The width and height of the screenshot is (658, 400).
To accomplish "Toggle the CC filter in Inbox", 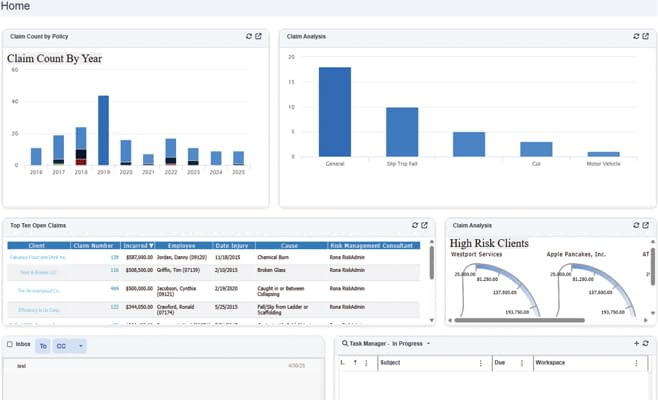I will [x=62, y=346].
